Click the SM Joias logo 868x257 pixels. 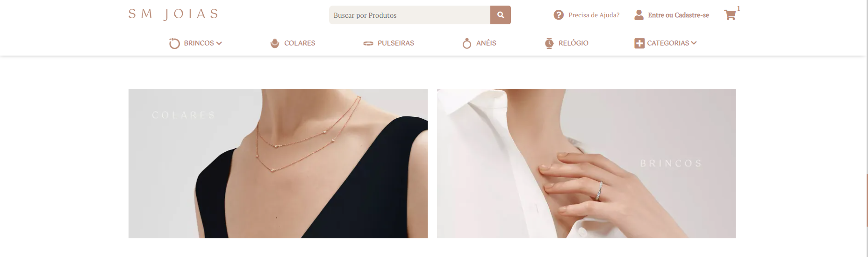173,14
